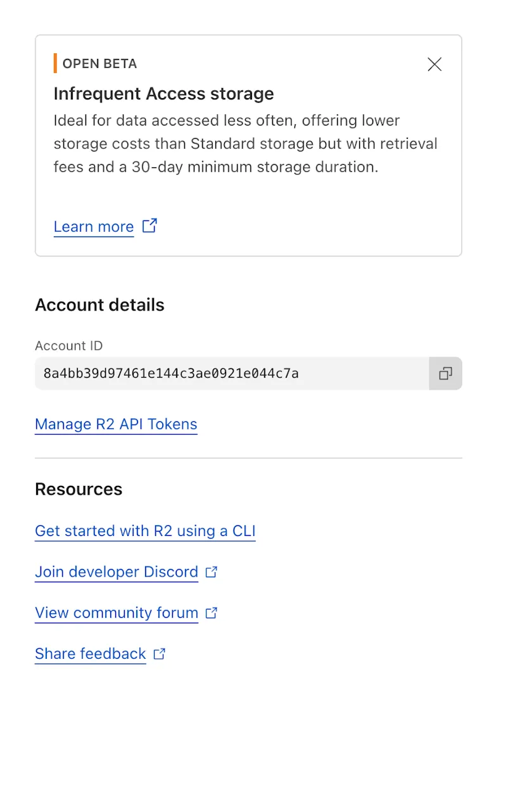Click the Infrequent Access storage heading
Image resolution: width=532 pixels, height=790 pixels.
(x=163, y=93)
